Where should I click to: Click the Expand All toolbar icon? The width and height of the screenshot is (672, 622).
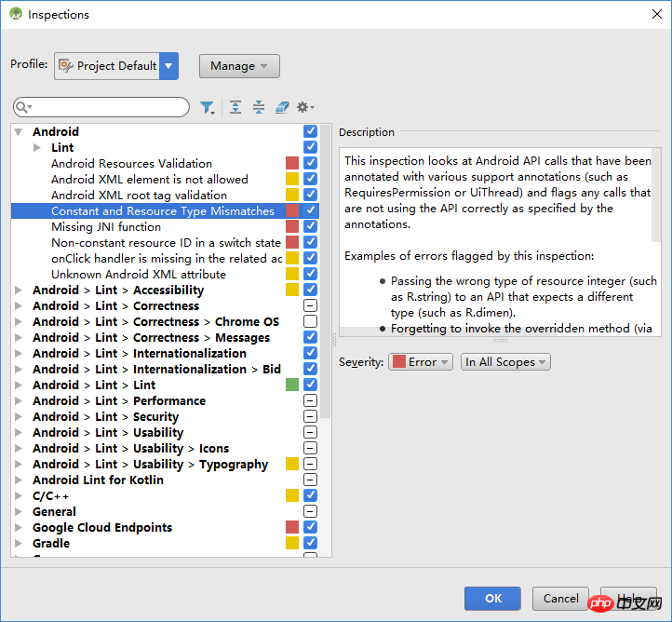tap(235, 107)
